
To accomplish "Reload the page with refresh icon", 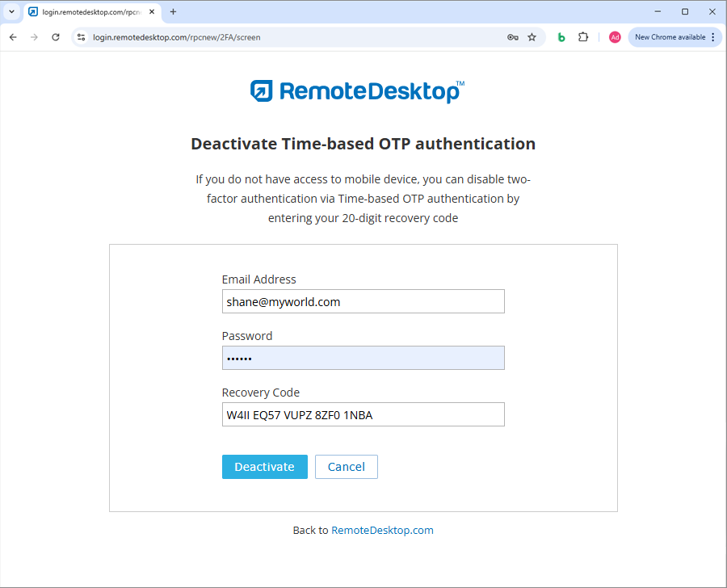I will (x=56, y=37).
